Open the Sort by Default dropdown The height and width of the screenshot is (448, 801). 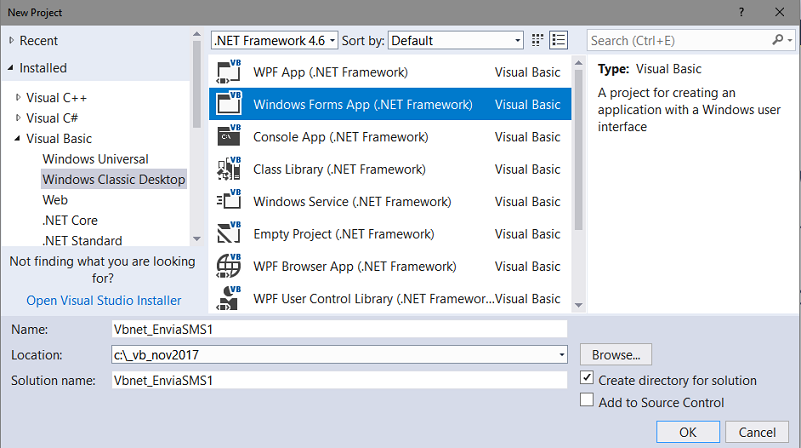456,40
